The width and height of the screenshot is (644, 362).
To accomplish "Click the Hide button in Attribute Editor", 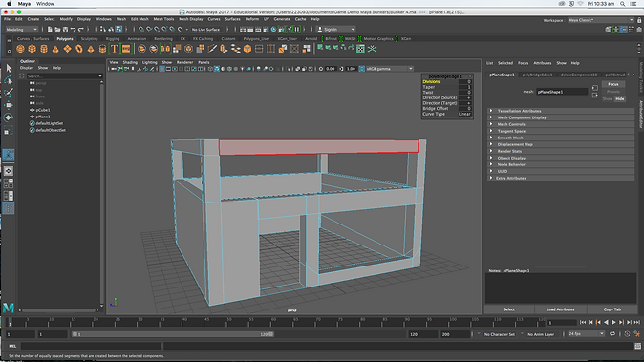I will (620, 99).
